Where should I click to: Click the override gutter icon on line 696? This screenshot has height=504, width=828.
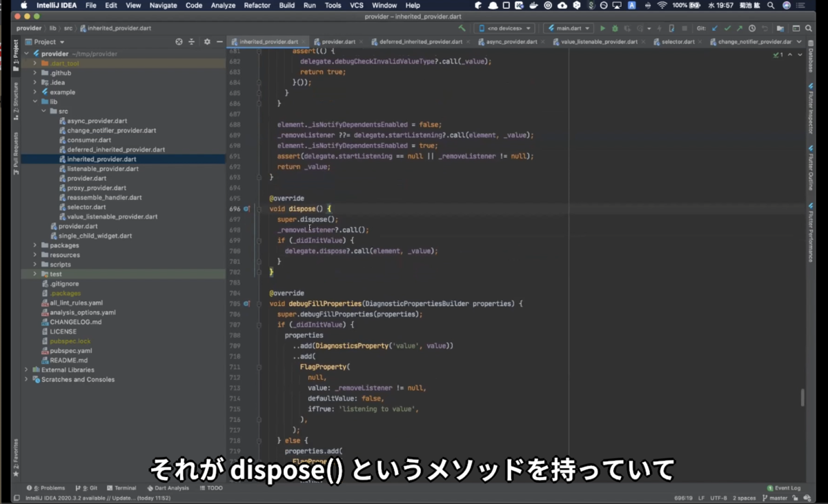click(246, 208)
